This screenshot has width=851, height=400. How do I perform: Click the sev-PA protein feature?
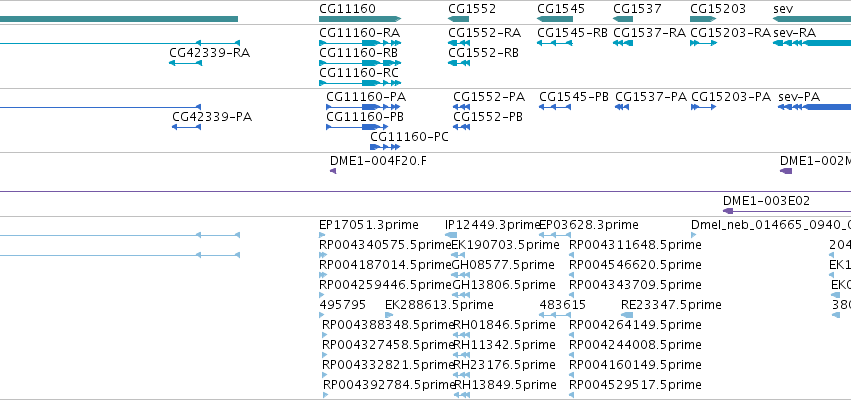[x=814, y=107]
